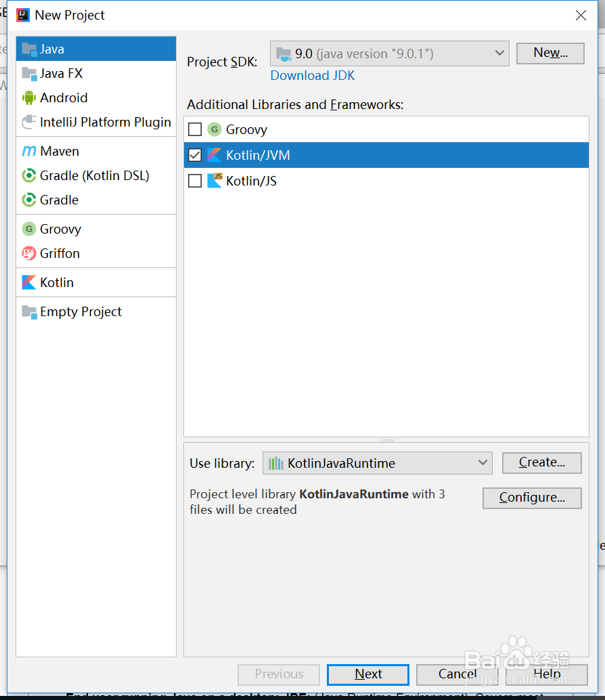Screen dimensions: 605x700
Task: Select Java FX project type
Action: [96, 73]
